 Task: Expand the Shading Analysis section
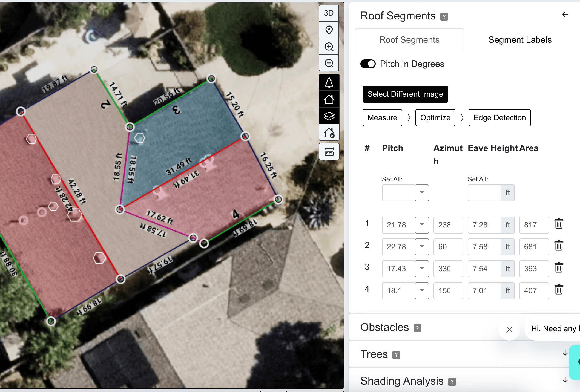coord(565,380)
